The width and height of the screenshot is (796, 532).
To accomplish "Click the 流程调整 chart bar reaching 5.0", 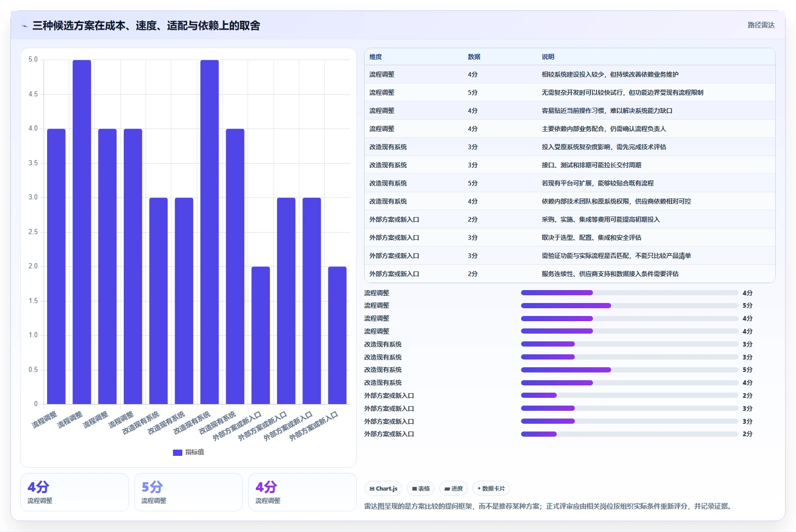I will coord(82,232).
